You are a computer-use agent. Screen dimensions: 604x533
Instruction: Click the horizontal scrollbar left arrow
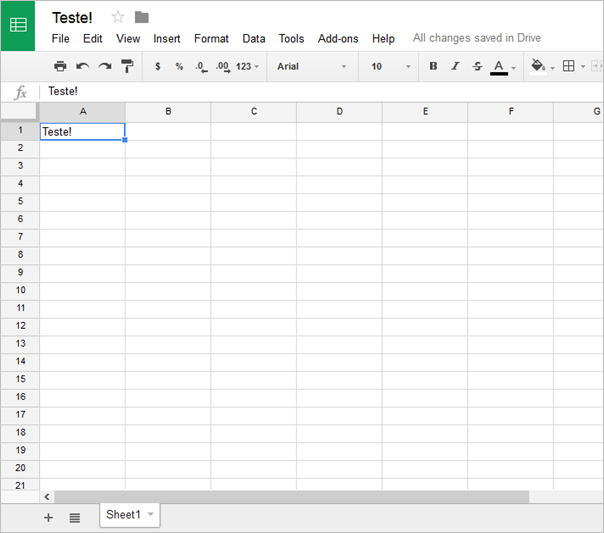tap(47, 497)
